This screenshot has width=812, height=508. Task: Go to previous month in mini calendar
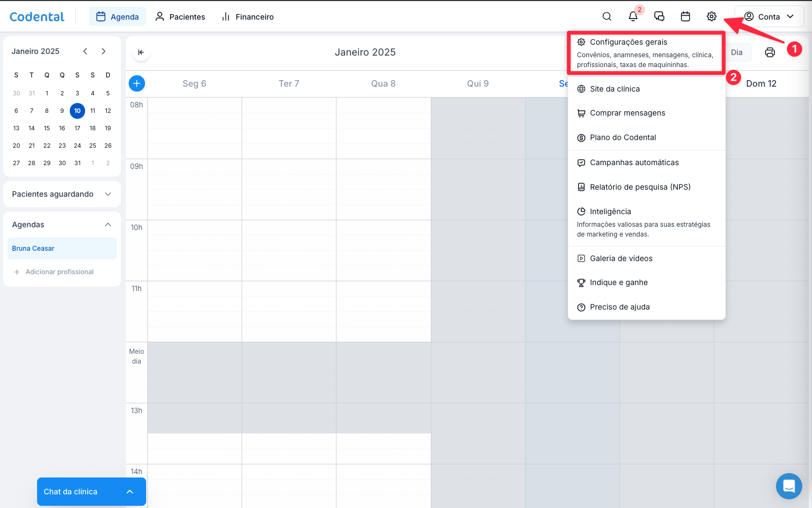click(85, 51)
